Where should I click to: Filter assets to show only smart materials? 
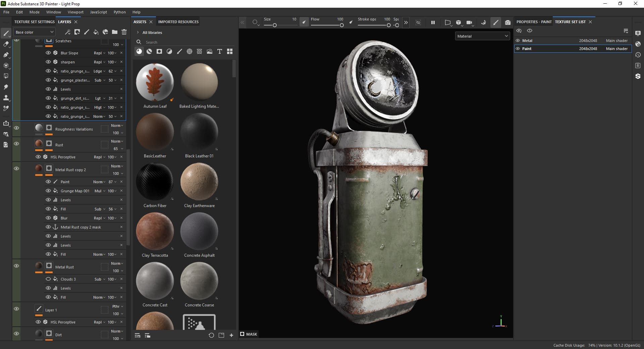click(149, 51)
